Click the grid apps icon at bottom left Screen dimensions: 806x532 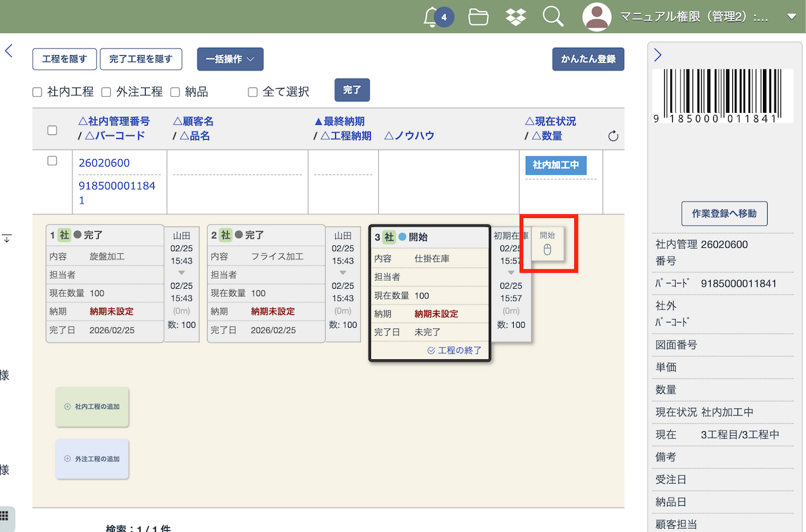pyautogui.click(x=4, y=516)
